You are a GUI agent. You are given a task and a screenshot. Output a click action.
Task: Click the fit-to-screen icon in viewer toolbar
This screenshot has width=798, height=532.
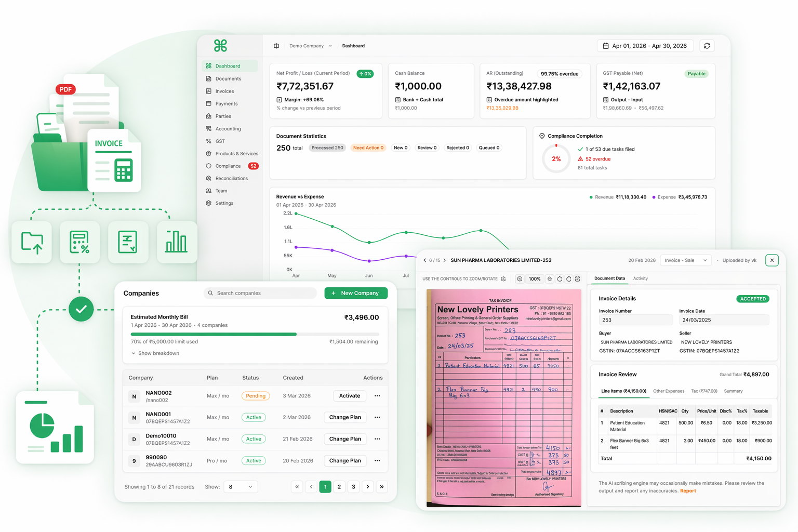tap(577, 279)
